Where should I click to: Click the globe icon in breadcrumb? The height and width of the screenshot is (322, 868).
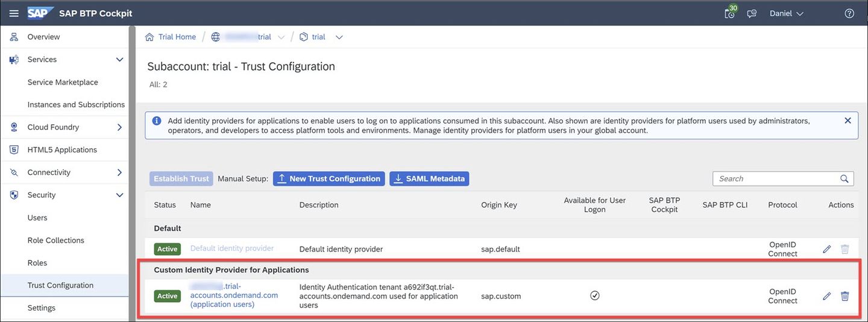216,37
